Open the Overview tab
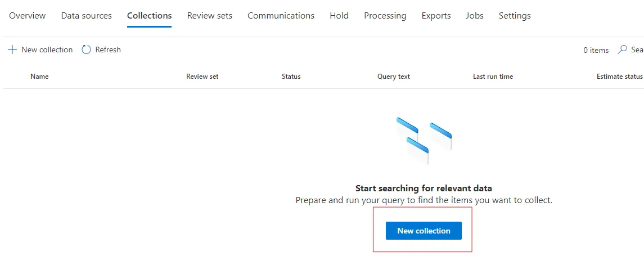Screen dimensions: 644x265 click(28, 16)
